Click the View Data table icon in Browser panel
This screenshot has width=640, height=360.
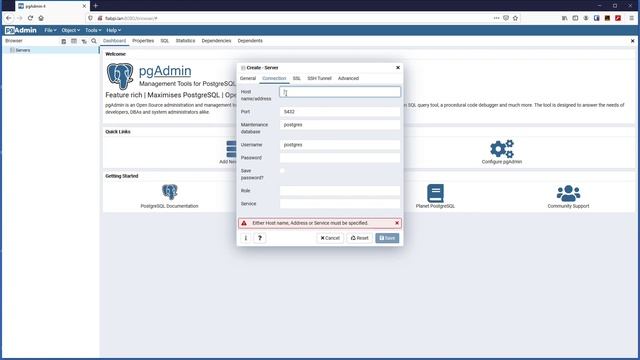[x=74, y=41]
